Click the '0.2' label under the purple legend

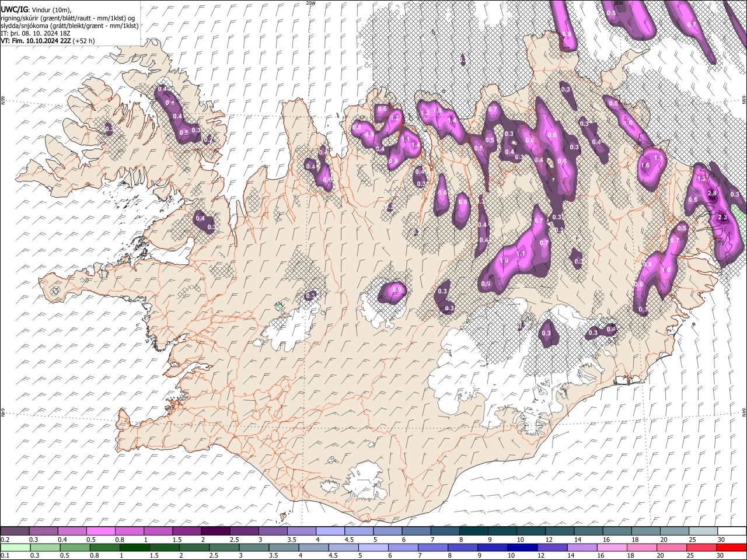pyautogui.click(x=5, y=540)
